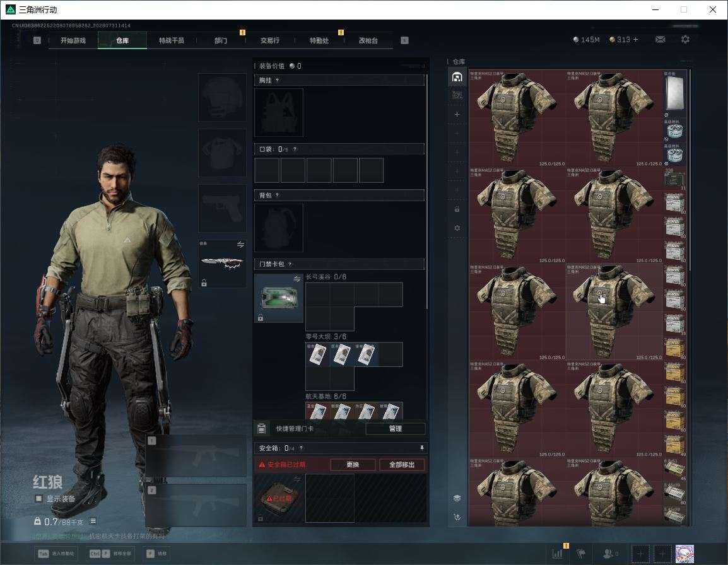Open the settings gear in top bar
The height and width of the screenshot is (565, 728).
[685, 40]
